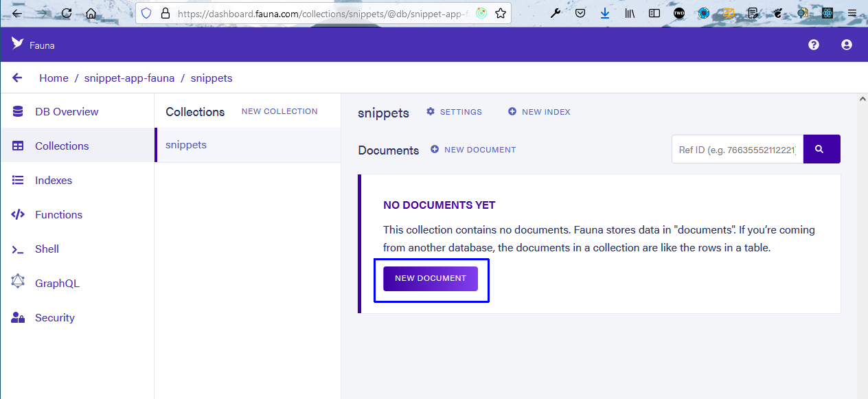Open the tracking protection shield icon
This screenshot has width=868, height=399.
146,13
